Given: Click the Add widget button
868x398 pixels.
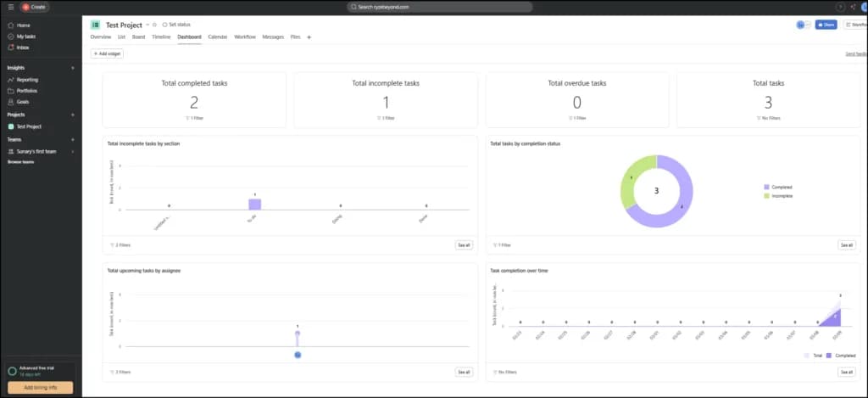Looking at the screenshot, I should [x=108, y=53].
